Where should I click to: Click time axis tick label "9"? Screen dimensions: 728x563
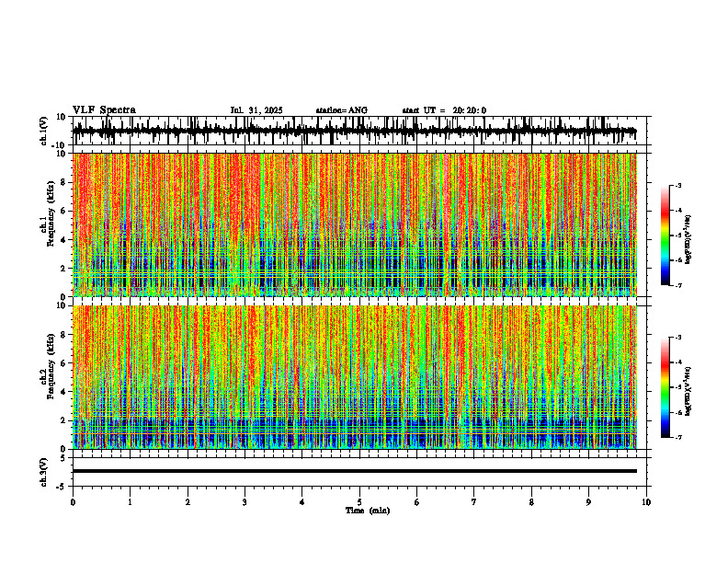coord(588,502)
